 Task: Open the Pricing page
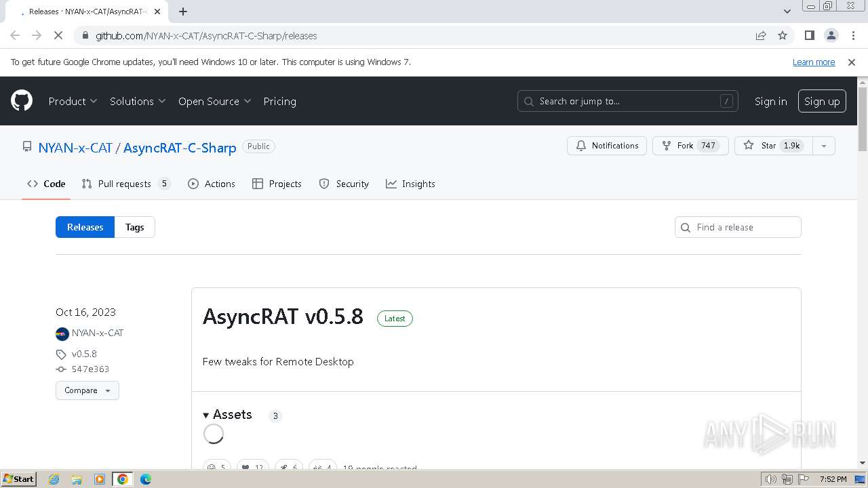(x=279, y=101)
